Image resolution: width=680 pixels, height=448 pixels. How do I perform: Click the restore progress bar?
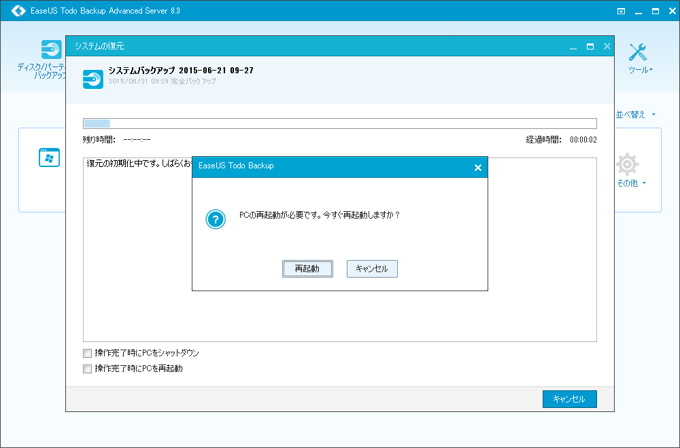340,124
